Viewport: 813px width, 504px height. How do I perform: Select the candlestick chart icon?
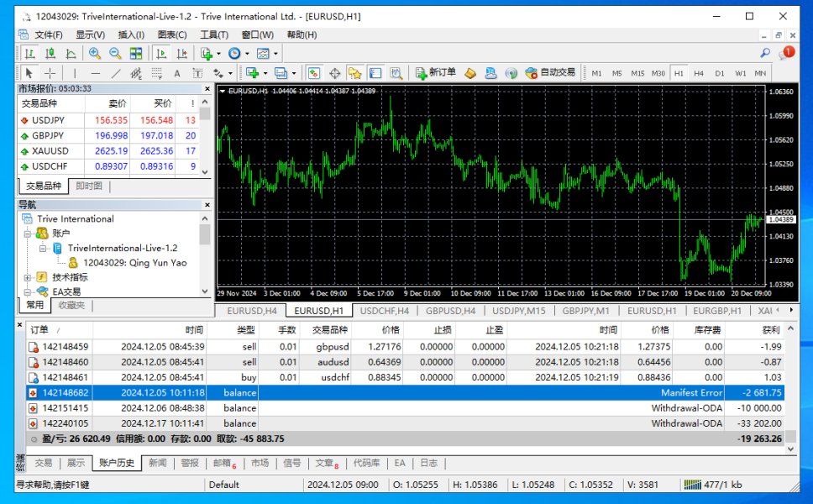coord(50,53)
